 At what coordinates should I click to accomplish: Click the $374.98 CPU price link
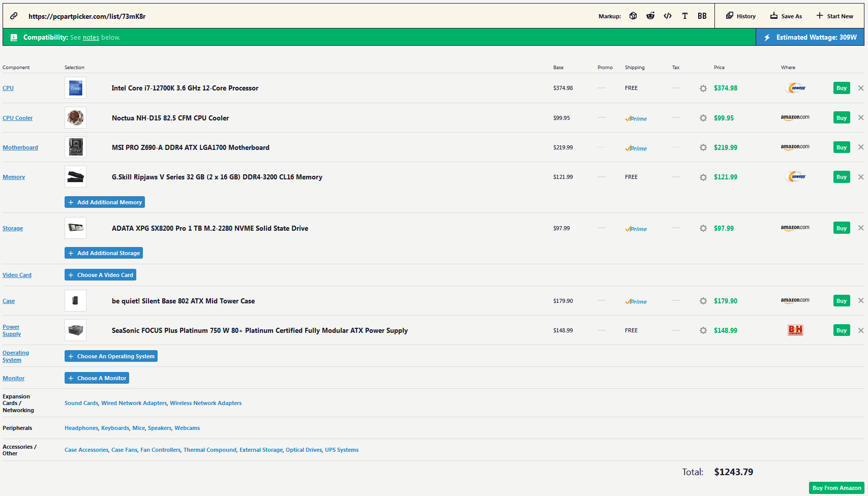[726, 88]
